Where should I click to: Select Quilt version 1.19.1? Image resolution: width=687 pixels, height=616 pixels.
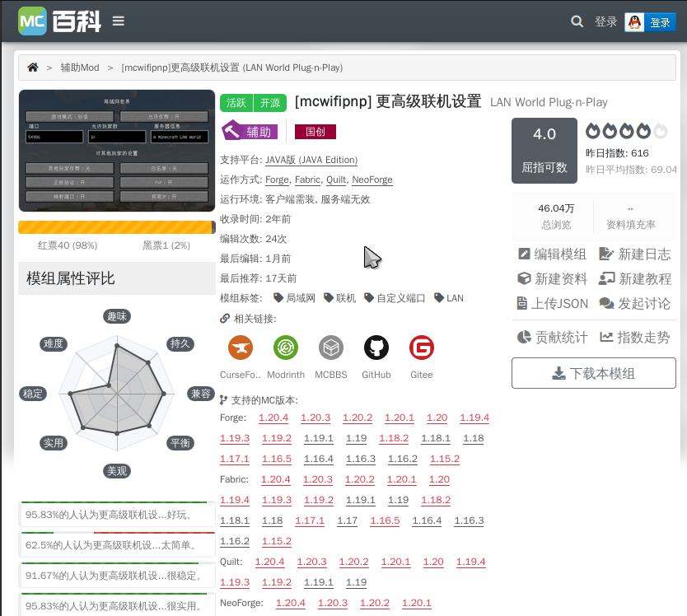319,583
